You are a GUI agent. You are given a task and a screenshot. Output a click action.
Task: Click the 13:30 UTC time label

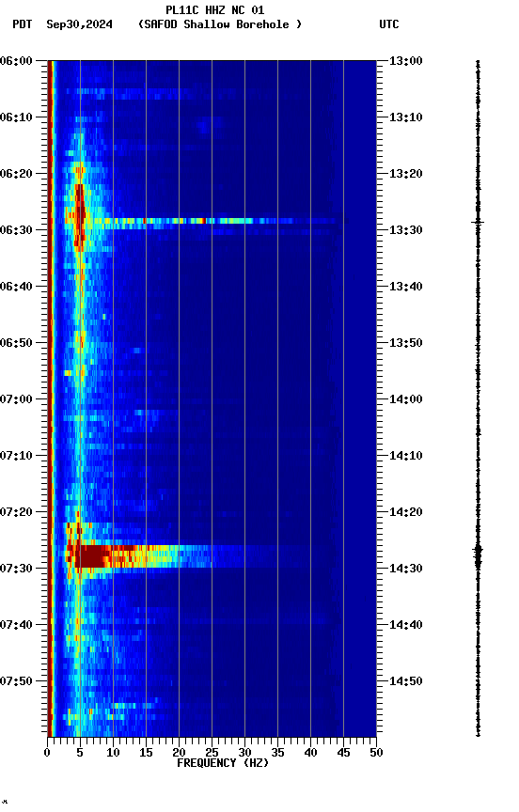[406, 230]
